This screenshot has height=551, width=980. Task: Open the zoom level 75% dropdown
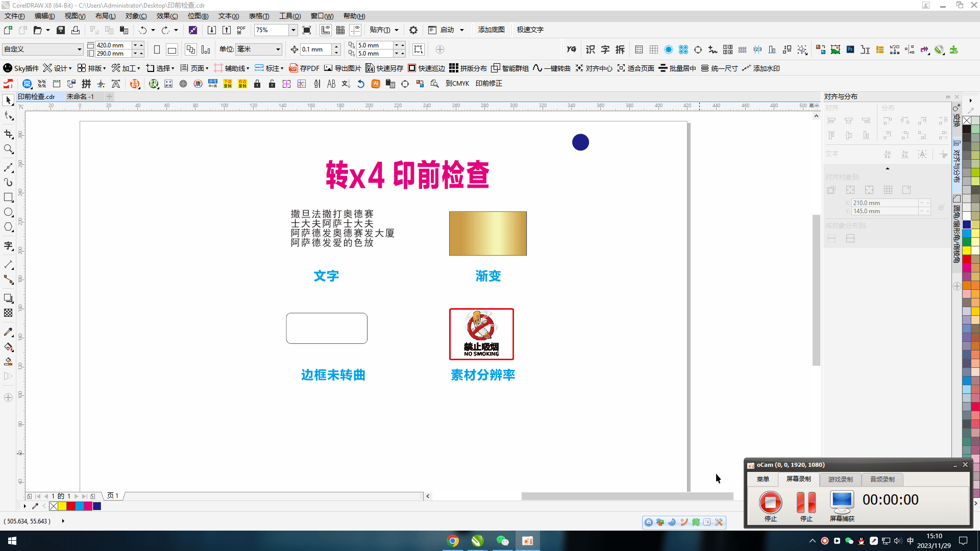pyautogui.click(x=293, y=30)
